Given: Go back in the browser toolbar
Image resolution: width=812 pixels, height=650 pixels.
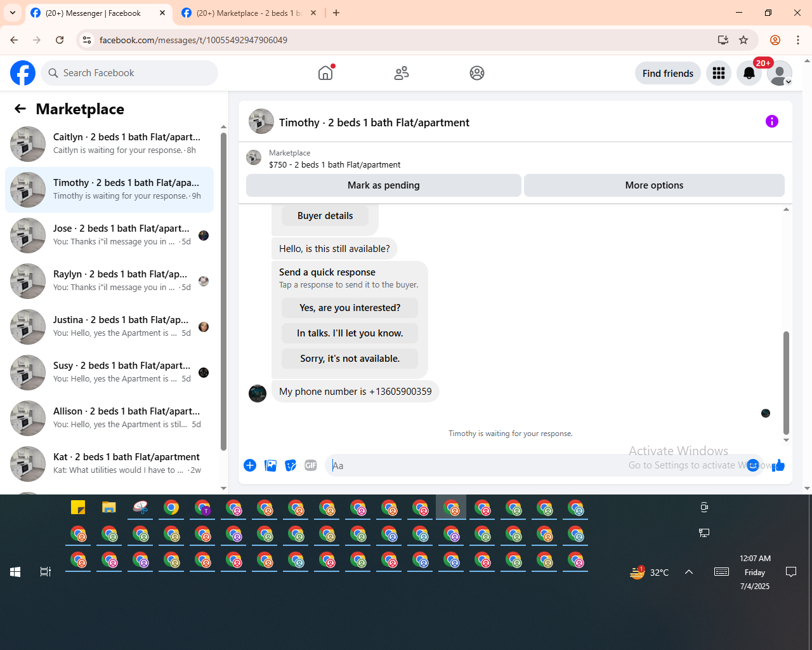Looking at the screenshot, I should pos(14,40).
